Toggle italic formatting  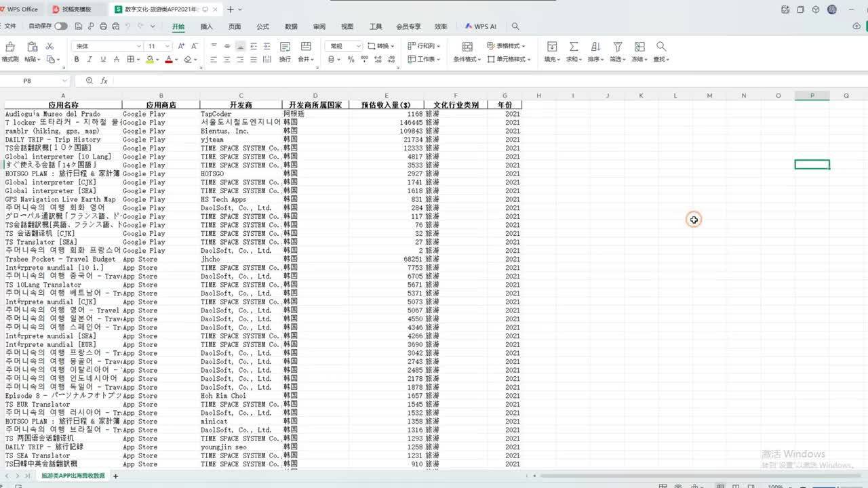(x=90, y=60)
